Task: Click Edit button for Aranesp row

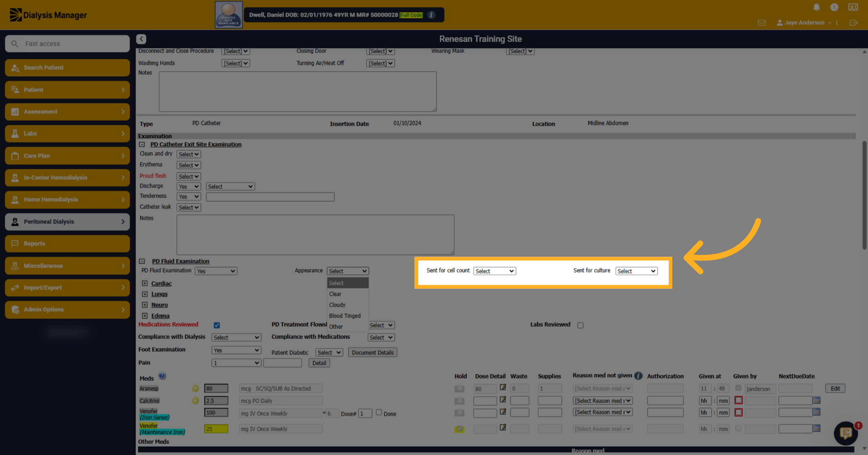Action: (x=835, y=388)
